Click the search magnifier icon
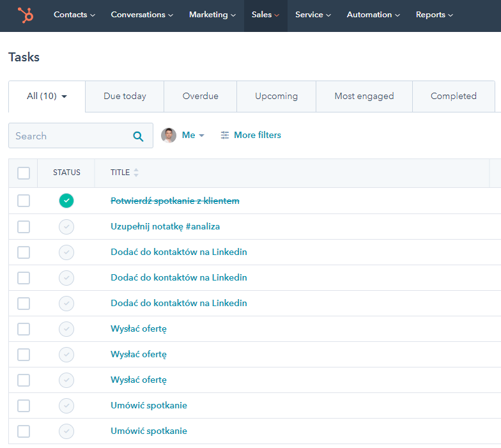 point(138,137)
